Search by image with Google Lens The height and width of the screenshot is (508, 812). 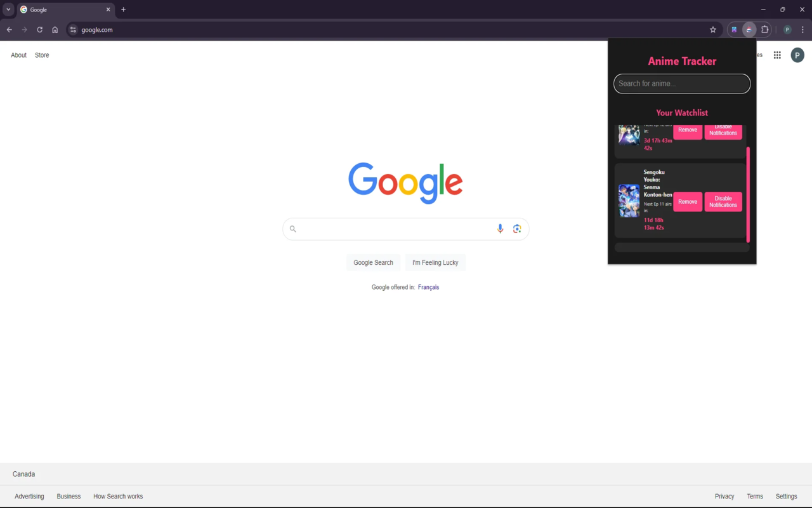point(517,229)
